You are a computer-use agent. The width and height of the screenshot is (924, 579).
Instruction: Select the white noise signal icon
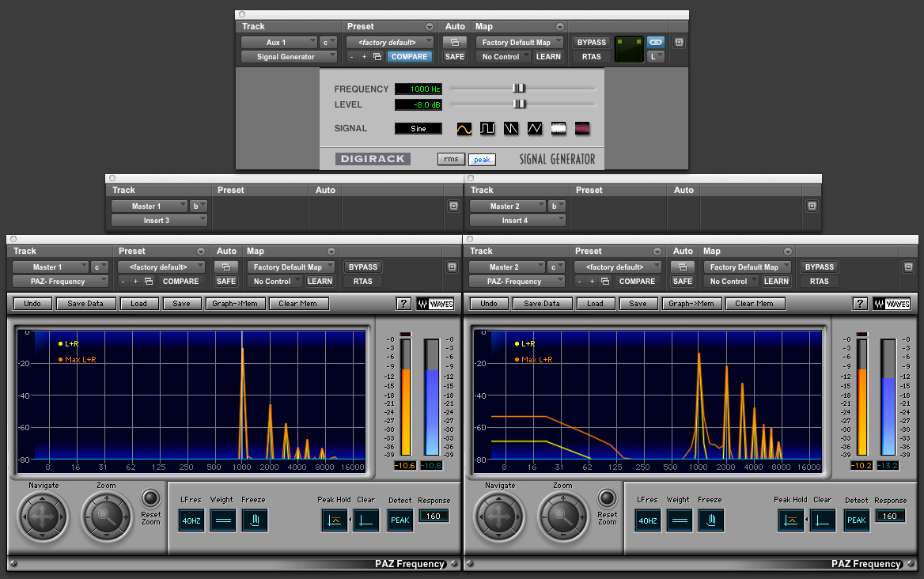click(559, 128)
